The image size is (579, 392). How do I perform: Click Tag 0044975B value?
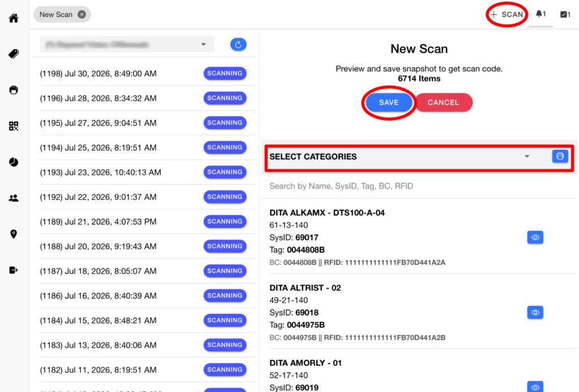click(x=306, y=325)
